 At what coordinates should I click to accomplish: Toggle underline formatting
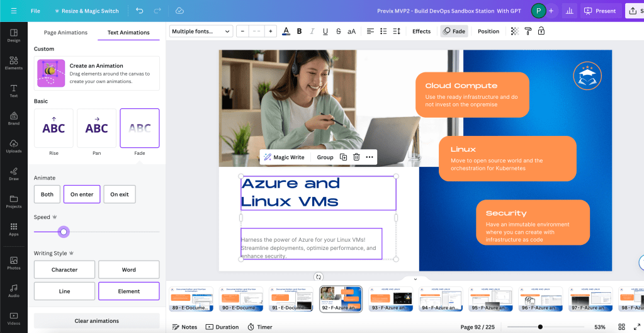[x=325, y=31]
